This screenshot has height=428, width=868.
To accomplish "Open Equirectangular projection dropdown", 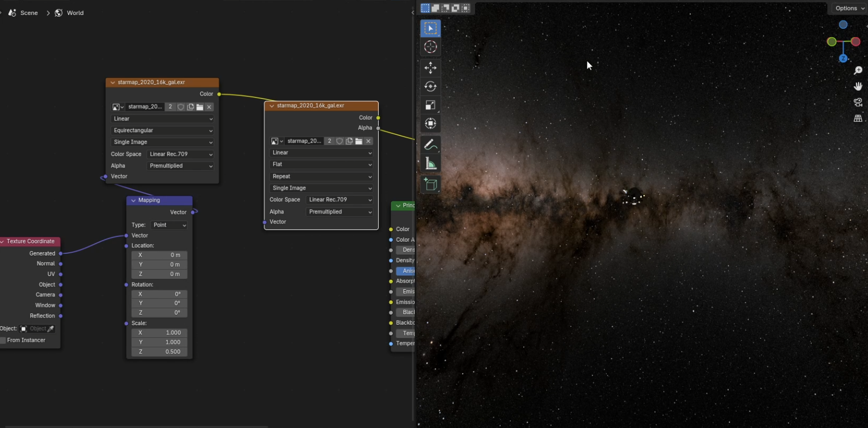I will 162,131.
